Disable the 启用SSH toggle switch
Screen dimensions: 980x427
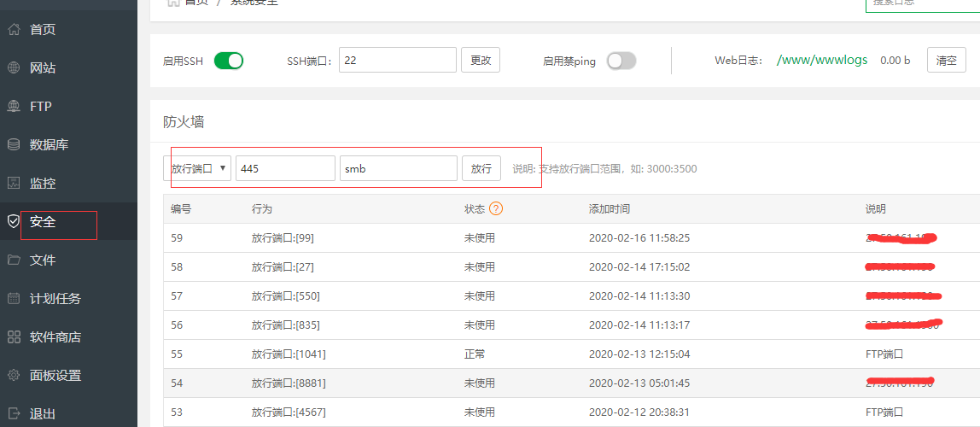tap(229, 61)
